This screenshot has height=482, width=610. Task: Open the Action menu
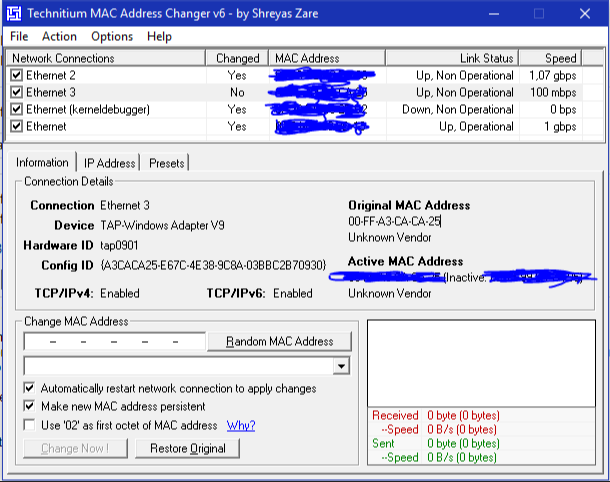59,37
